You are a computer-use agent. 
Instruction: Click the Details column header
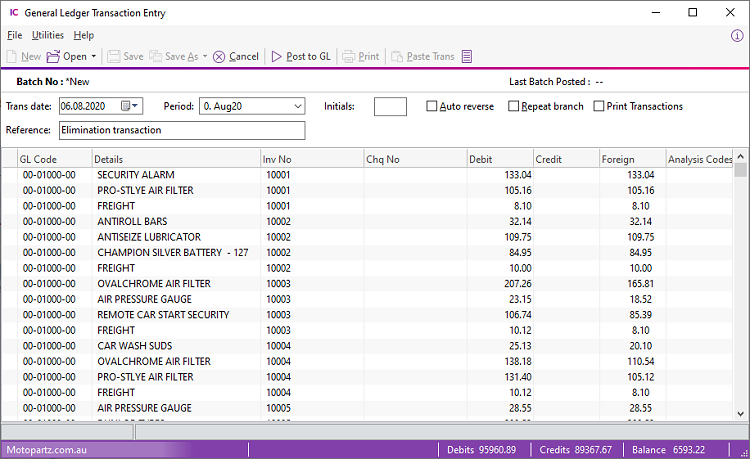(x=175, y=159)
